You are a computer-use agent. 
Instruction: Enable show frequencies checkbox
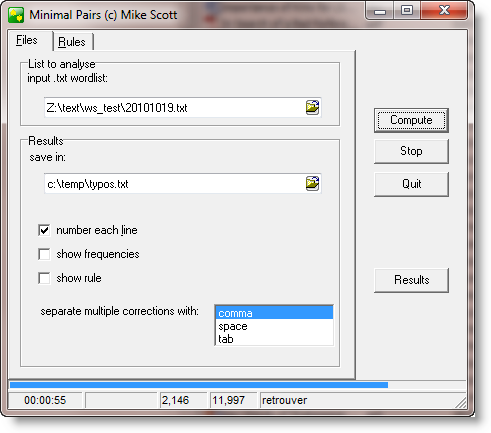pyautogui.click(x=44, y=254)
